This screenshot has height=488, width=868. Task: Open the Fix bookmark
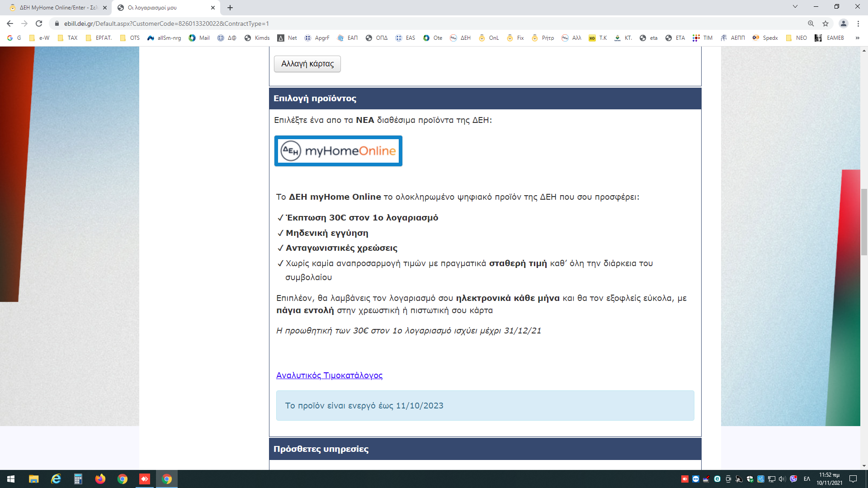tap(515, 38)
